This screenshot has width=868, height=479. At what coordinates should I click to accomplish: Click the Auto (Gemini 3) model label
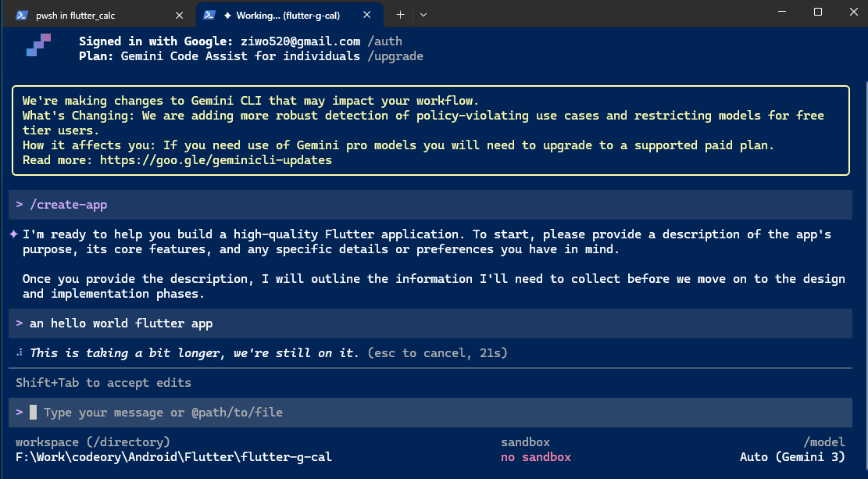click(x=792, y=457)
